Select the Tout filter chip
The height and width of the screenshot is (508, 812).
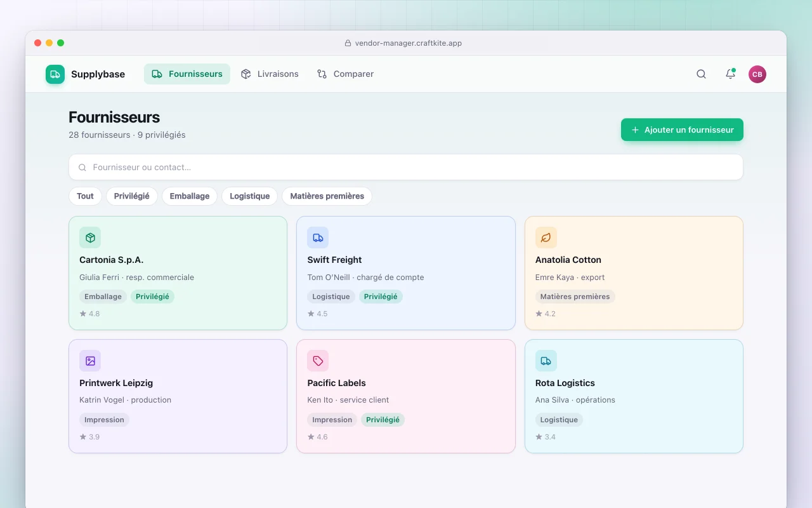pyautogui.click(x=85, y=196)
